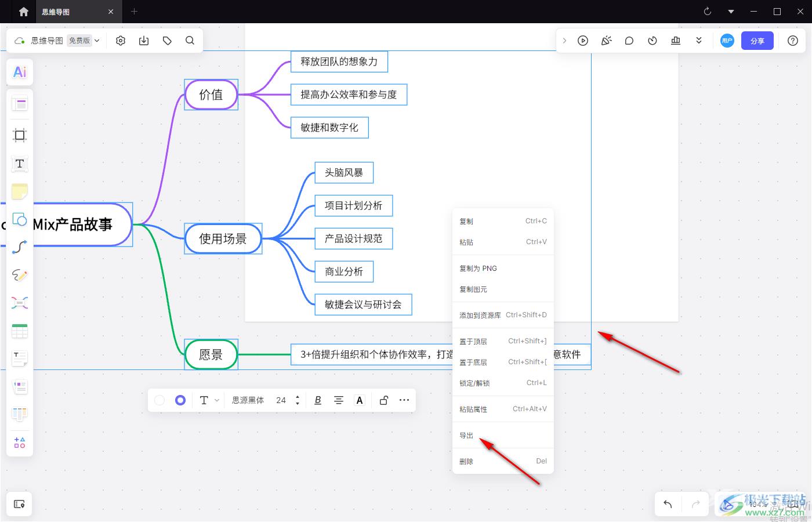Screen dimensions: 812x522
Task: Select the kanban columns tool in sidebar
Action: click(20, 414)
